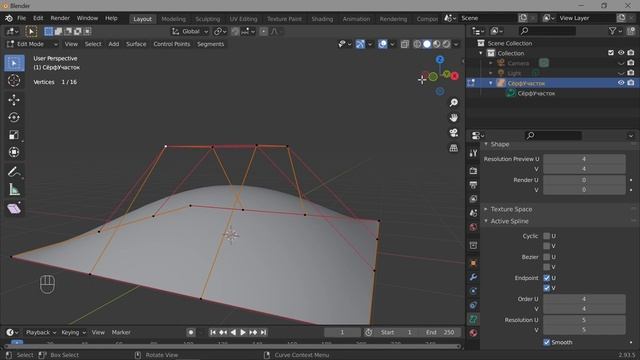Image resolution: width=640 pixels, height=360 pixels.
Task: Open the Edit Mode dropdown
Action: coord(32,44)
